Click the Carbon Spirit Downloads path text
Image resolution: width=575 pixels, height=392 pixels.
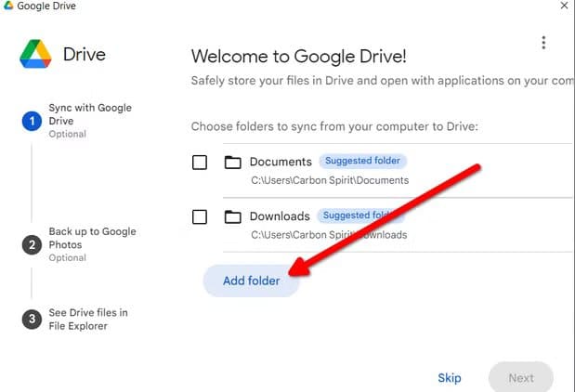click(329, 235)
